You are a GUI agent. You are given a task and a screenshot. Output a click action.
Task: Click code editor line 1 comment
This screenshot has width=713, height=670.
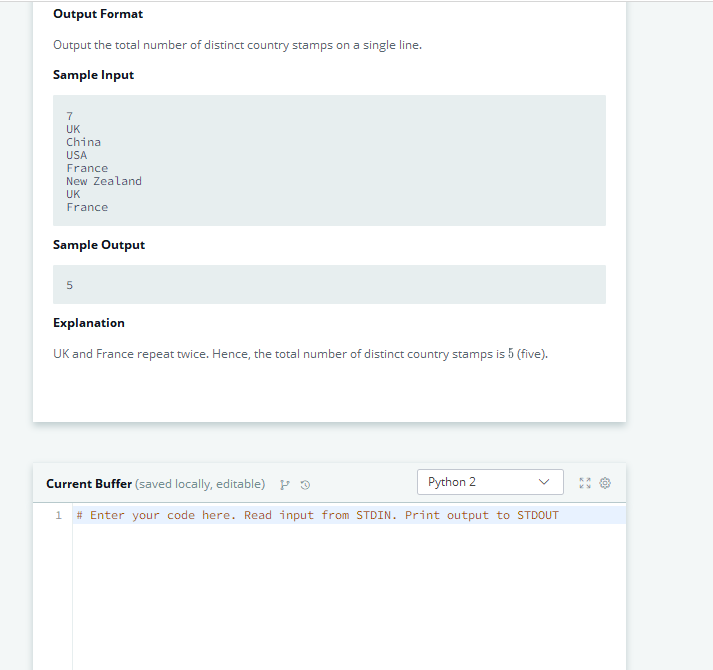(317, 515)
